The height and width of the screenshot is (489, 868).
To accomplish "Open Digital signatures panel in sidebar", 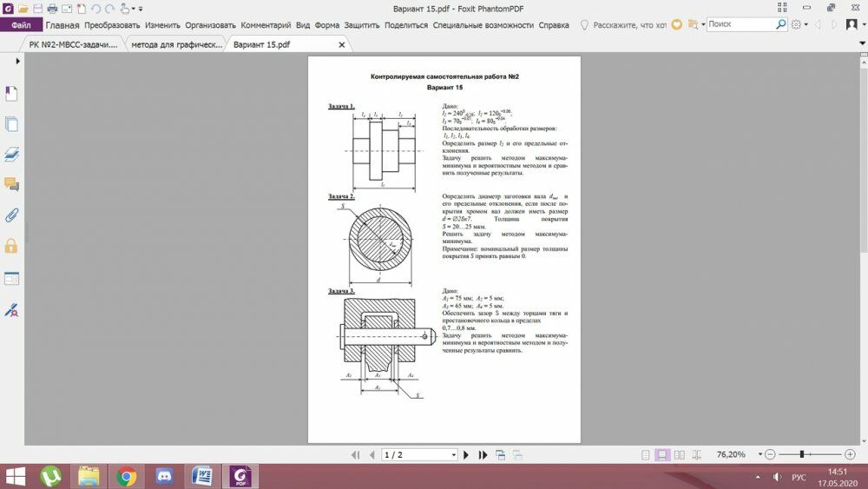I will pyautogui.click(x=11, y=309).
